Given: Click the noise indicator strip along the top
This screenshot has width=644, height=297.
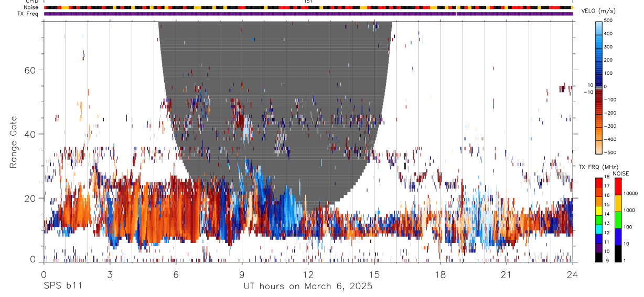Looking at the screenshot, I should point(308,7).
